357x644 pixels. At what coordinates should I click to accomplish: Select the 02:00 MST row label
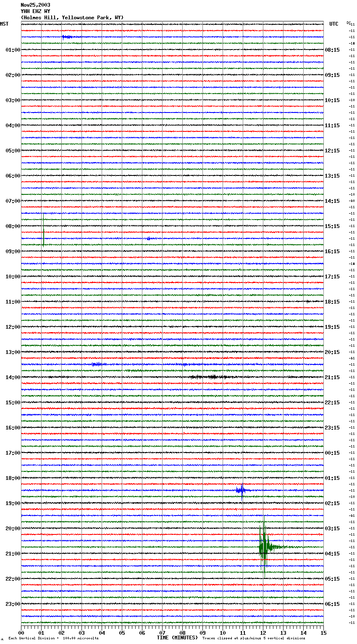(13, 75)
